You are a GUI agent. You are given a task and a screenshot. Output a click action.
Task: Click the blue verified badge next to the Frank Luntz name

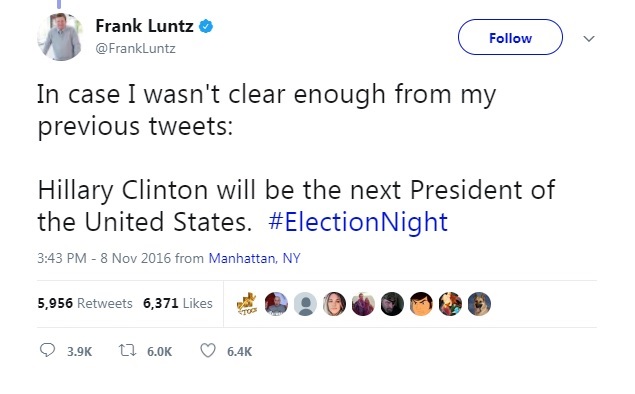(206, 26)
